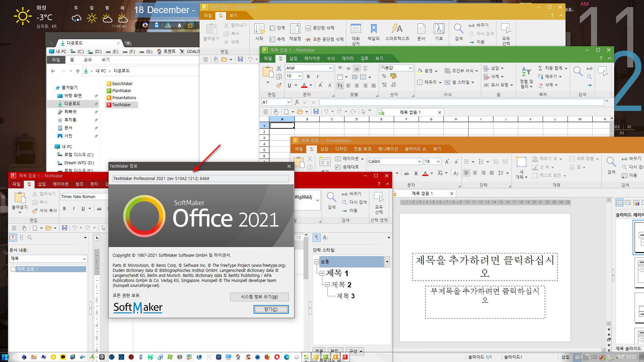Viewport: 644px width, 362px height.
Task: Open the fx function button in PlanMaker
Action: point(297,102)
